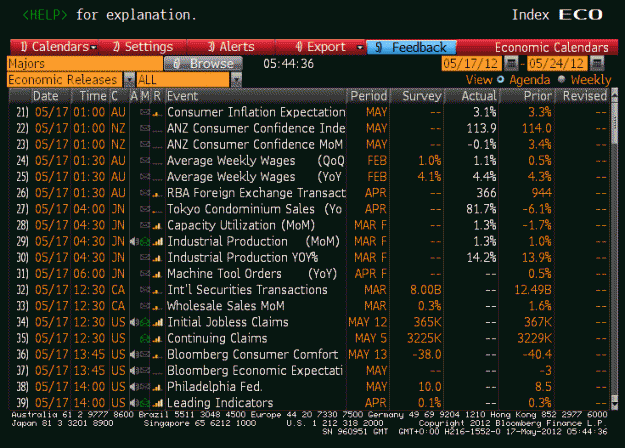Open the Settings menu
Image resolution: width=625 pixels, height=448 pixels.
tap(143, 47)
